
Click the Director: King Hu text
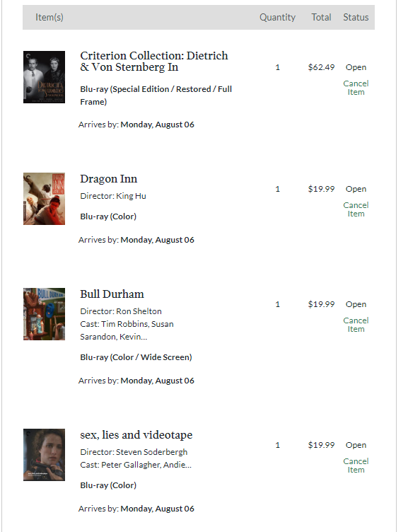click(x=113, y=196)
